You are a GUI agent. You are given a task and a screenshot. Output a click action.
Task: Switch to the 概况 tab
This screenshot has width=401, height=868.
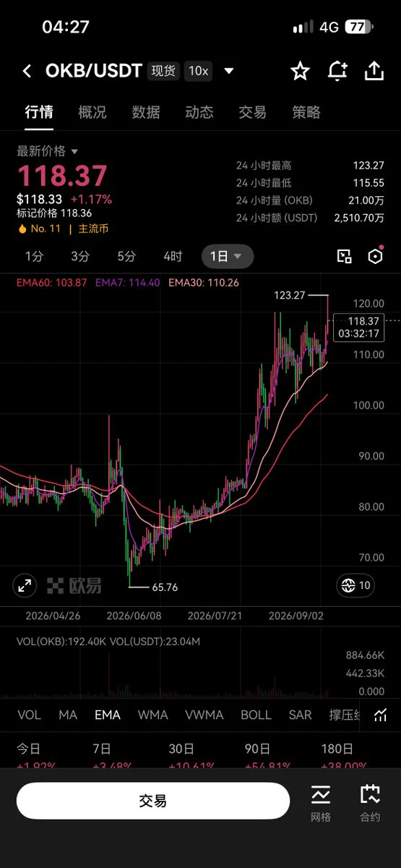(92, 112)
